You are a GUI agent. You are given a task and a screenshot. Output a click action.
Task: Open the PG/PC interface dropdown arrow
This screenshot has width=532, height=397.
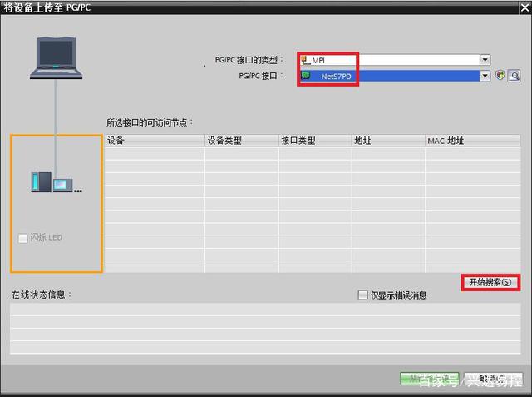(x=485, y=76)
